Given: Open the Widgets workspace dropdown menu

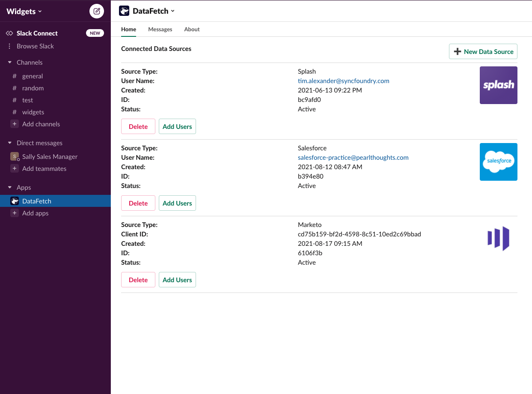Looking at the screenshot, I should coord(24,12).
